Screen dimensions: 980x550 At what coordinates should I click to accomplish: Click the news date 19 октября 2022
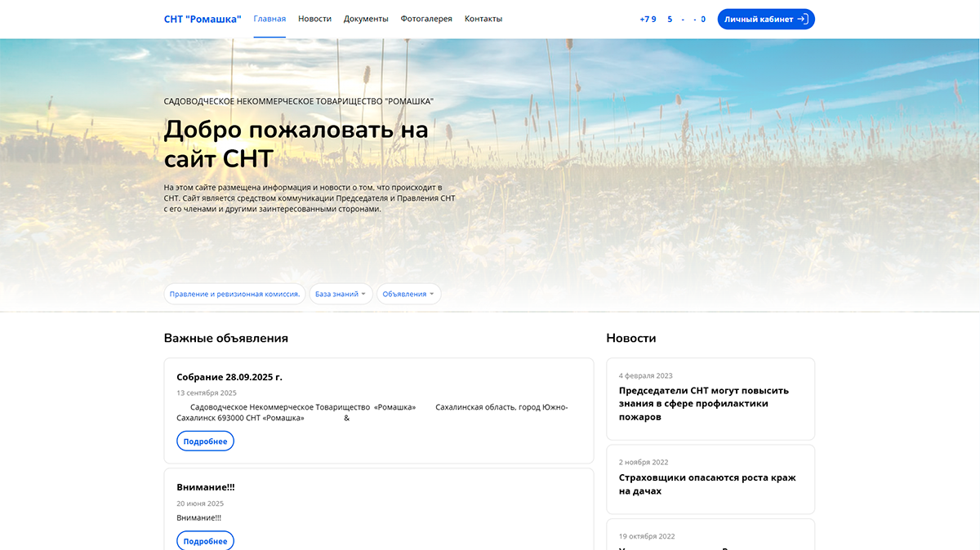[647, 536]
